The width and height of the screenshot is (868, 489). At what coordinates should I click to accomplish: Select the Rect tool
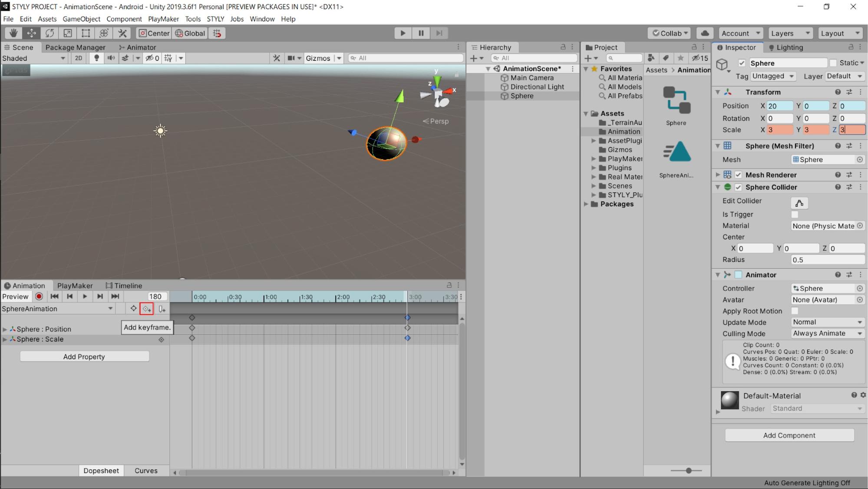86,33
